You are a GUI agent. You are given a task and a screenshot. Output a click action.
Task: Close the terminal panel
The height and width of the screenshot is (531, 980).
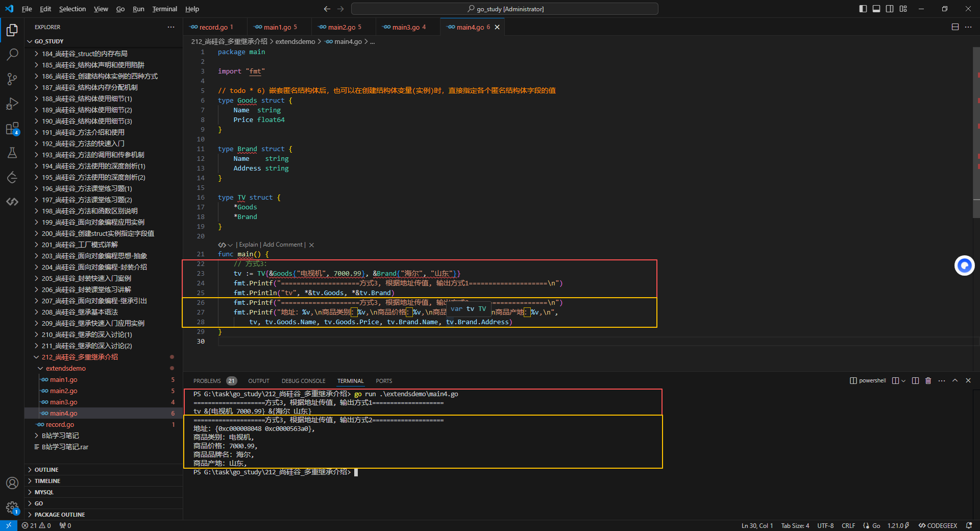968,380
